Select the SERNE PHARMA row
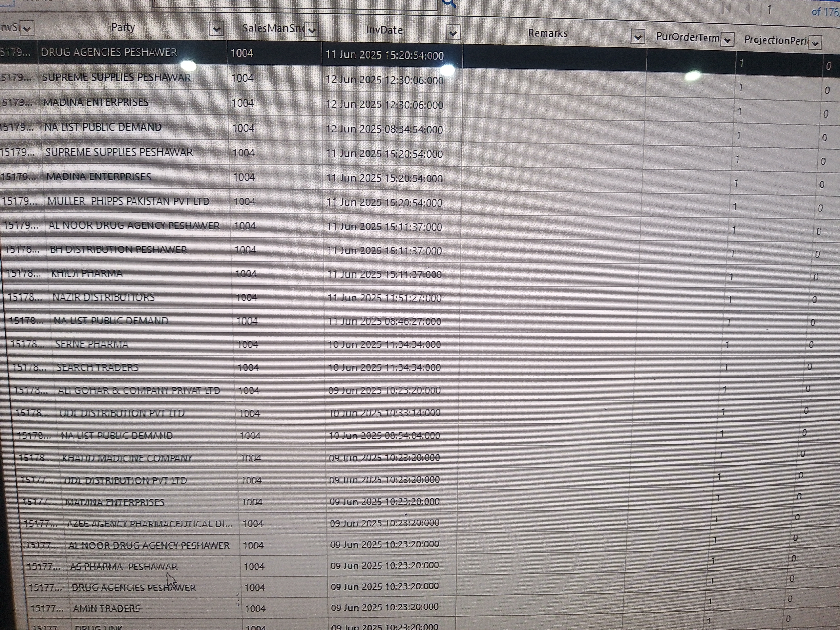The height and width of the screenshot is (630, 840). pyautogui.click(x=91, y=344)
